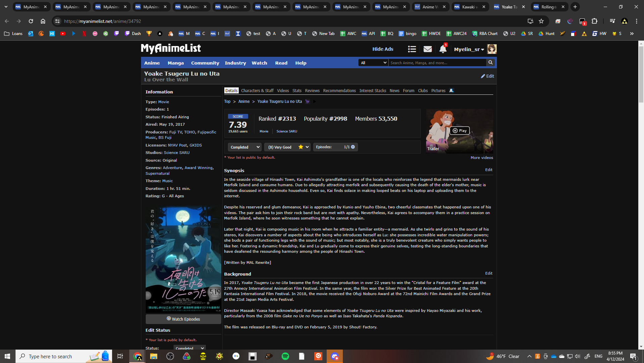644x363 pixels.
Task: Show hidden system tray icons
Action: point(530,356)
